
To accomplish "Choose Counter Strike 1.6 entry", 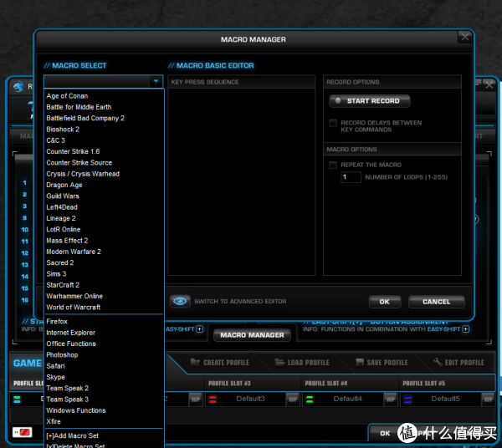I will 73,151.
